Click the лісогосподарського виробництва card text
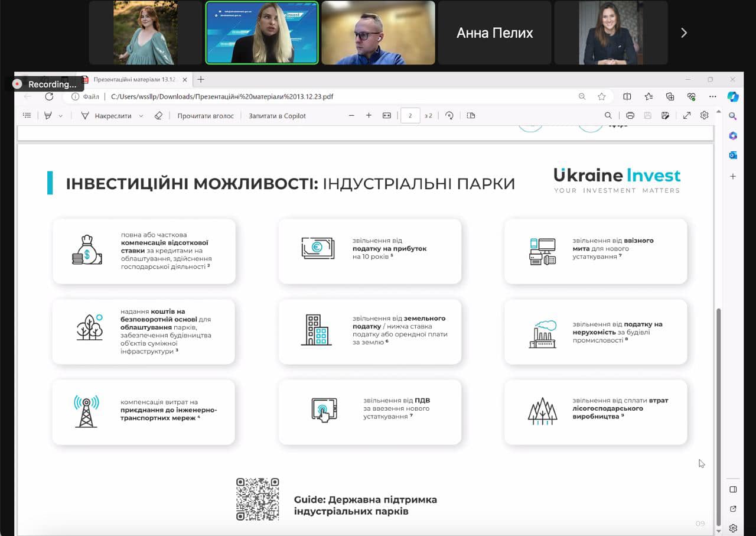 620,408
